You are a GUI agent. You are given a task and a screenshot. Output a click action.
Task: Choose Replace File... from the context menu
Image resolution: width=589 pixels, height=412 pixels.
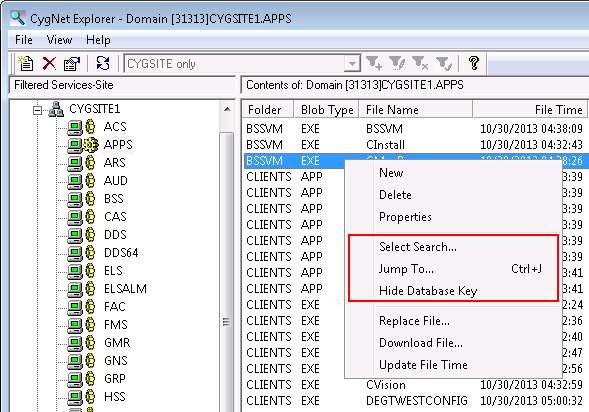pyautogui.click(x=453, y=321)
